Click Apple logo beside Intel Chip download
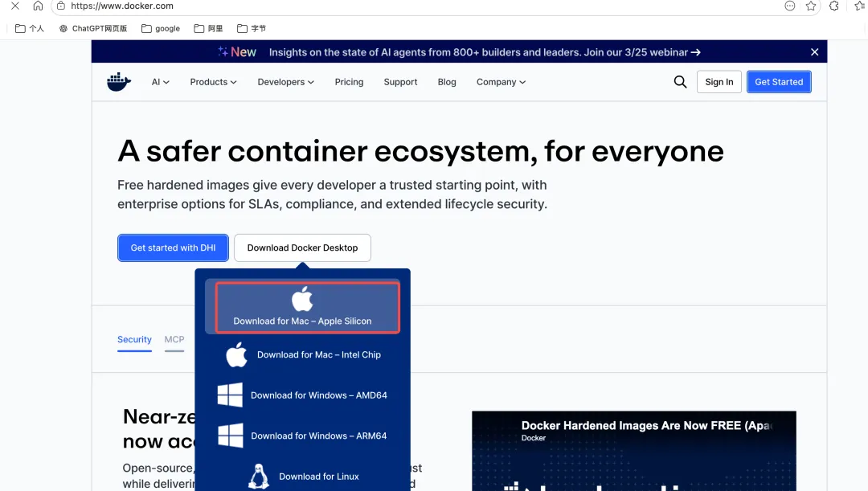The height and width of the screenshot is (491, 868). click(x=236, y=354)
